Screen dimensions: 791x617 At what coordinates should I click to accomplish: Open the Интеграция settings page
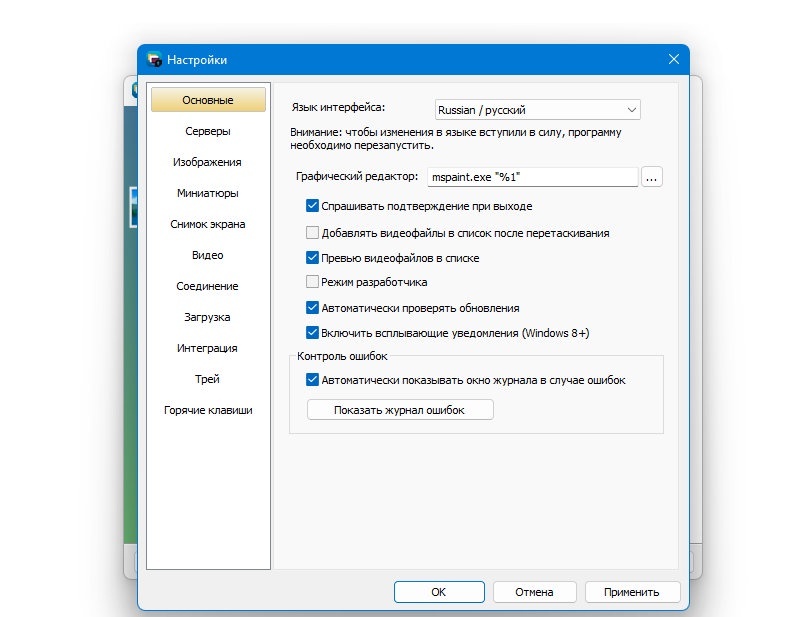click(208, 348)
